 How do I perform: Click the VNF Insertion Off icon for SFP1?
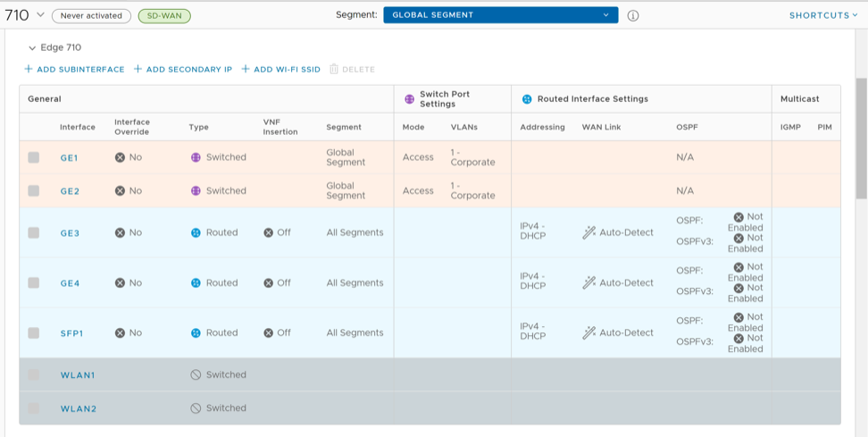pos(269,332)
